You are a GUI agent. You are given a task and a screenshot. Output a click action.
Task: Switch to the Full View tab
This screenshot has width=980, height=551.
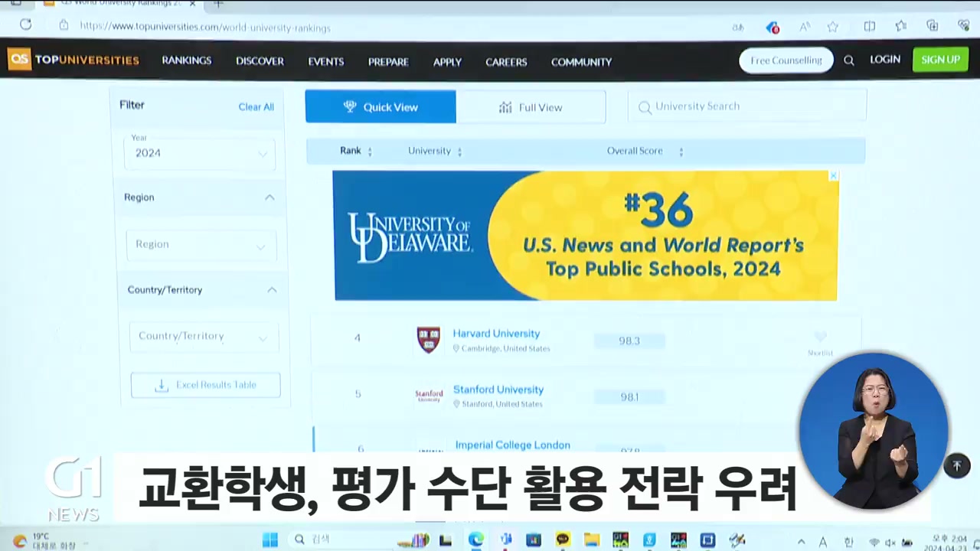pyautogui.click(x=531, y=107)
